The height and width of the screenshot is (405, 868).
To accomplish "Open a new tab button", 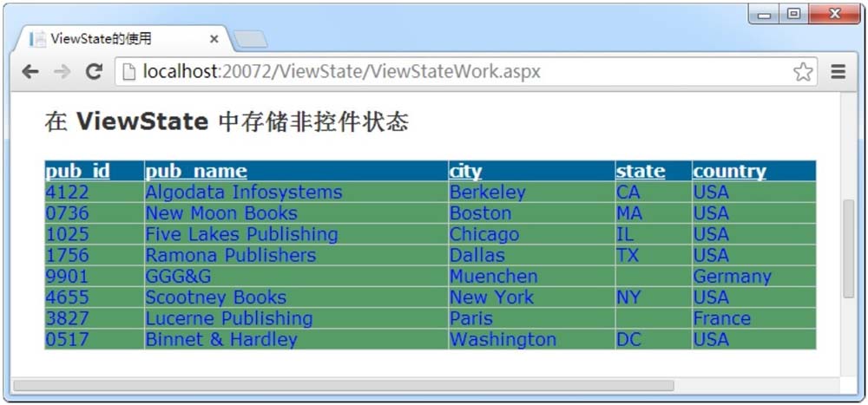I will click(250, 39).
